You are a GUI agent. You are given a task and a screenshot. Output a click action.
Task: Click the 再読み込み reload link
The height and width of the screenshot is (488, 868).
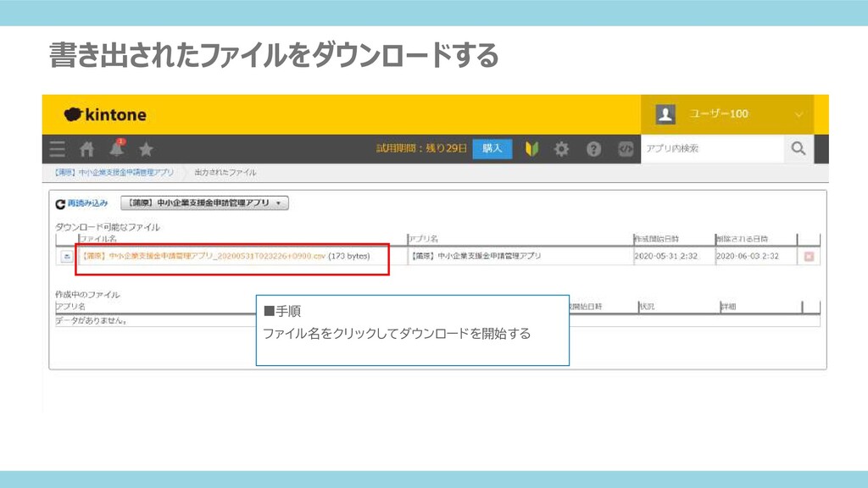pos(87,203)
